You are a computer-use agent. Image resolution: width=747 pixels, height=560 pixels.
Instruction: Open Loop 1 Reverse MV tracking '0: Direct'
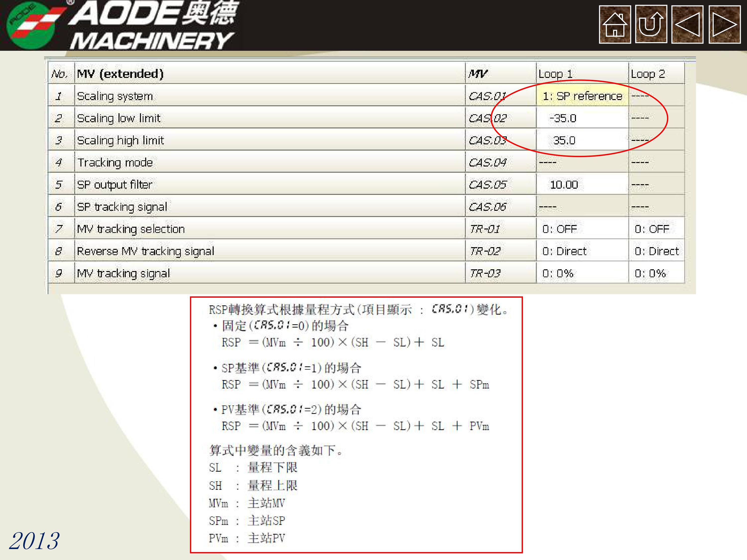click(582, 251)
